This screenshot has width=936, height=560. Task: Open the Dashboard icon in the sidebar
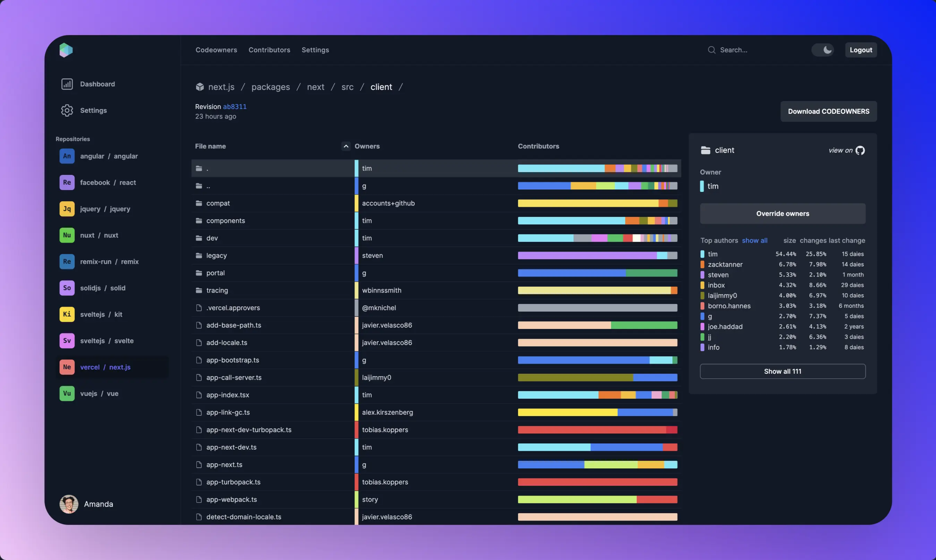pyautogui.click(x=67, y=84)
